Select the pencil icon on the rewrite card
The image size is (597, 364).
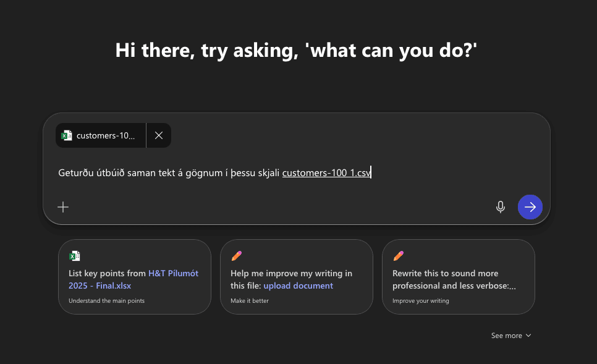pyautogui.click(x=399, y=255)
